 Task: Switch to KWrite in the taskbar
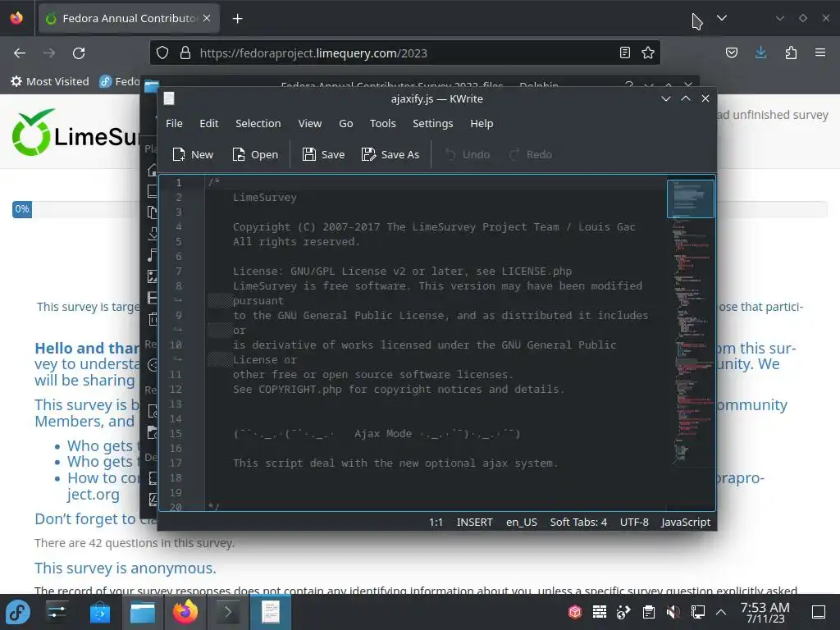(271, 612)
